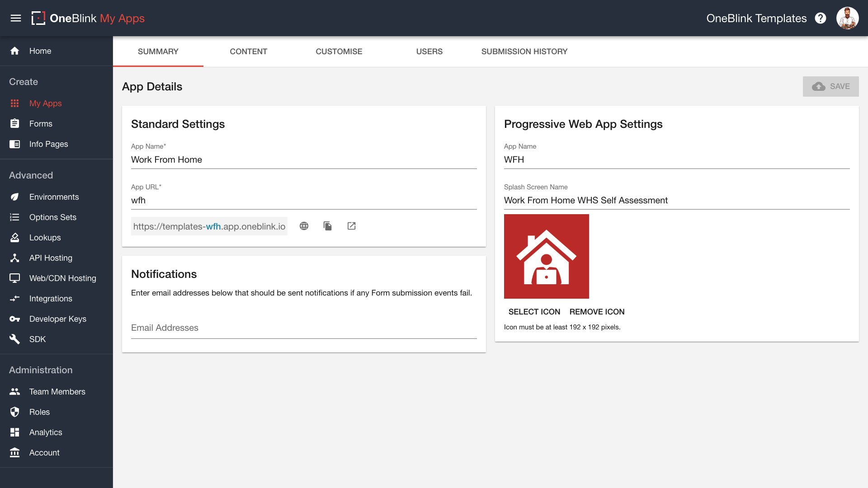This screenshot has height=488, width=868.
Task: Open Environments from the sidebar
Action: click(54, 197)
